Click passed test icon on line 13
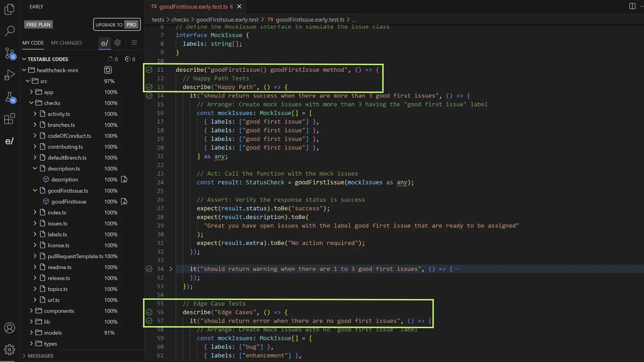The image size is (644, 362). (x=149, y=87)
